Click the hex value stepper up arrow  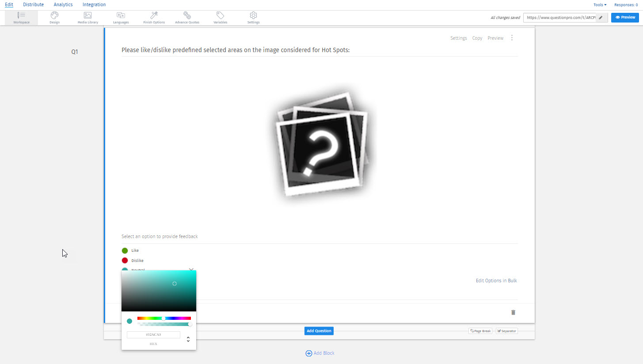click(x=188, y=337)
